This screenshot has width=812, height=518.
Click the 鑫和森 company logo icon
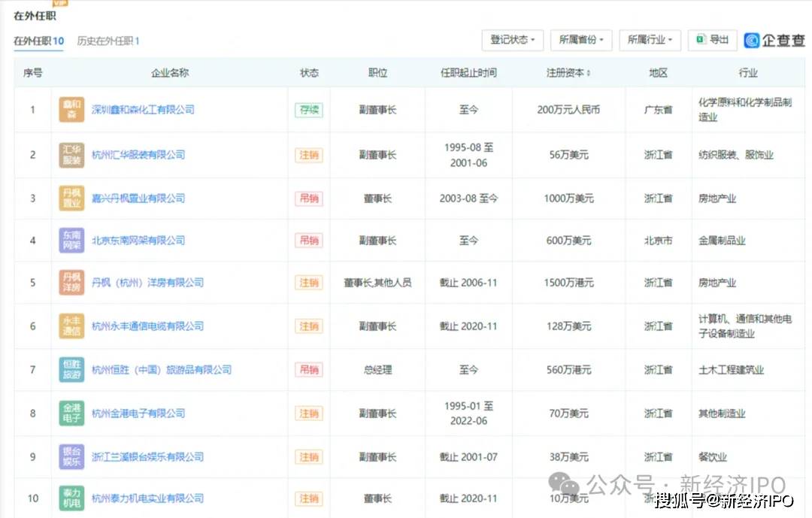click(x=71, y=110)
